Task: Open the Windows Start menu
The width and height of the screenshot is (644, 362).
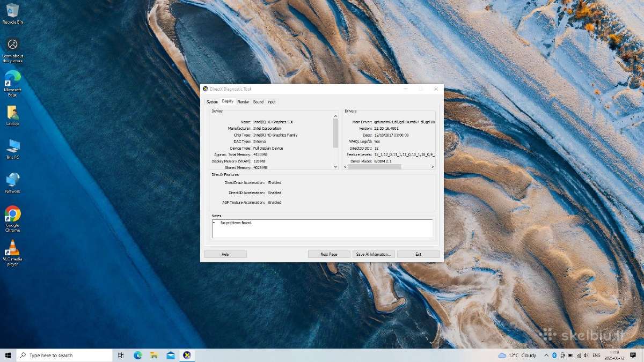Action: [8, 355]
